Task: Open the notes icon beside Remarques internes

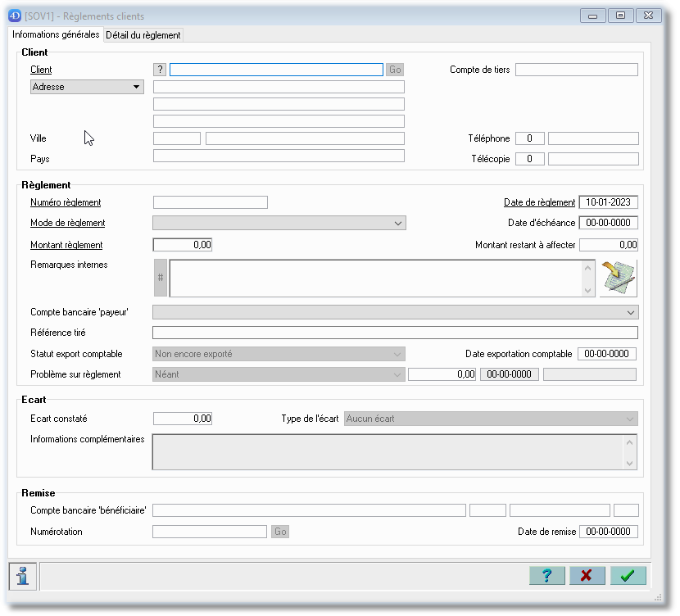Action: point(619,279)
